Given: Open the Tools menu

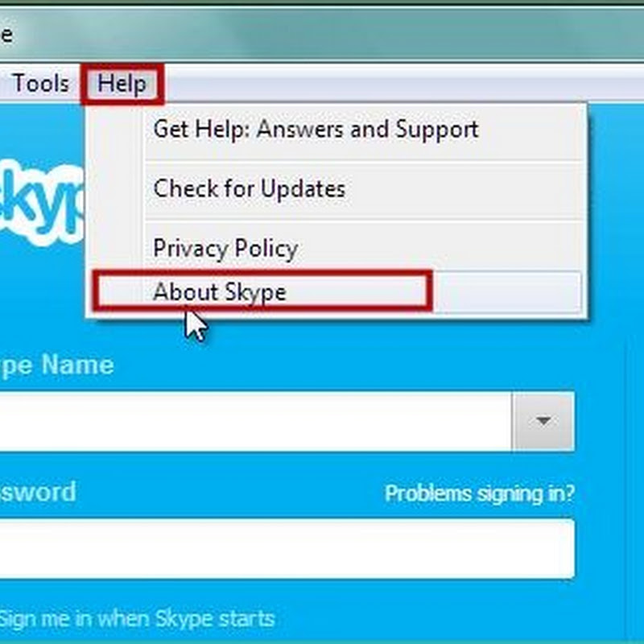Looking at the screenshot, I should (x=40, y=84).
